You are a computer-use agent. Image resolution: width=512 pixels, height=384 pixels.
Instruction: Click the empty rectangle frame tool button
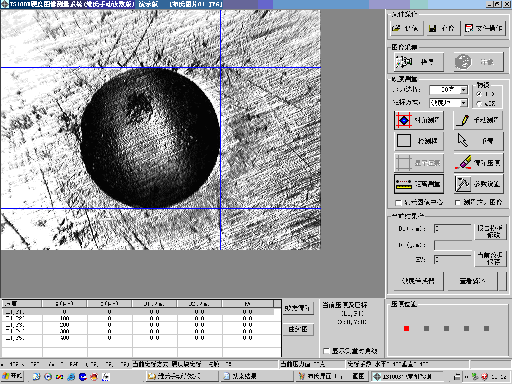point(419,141)
